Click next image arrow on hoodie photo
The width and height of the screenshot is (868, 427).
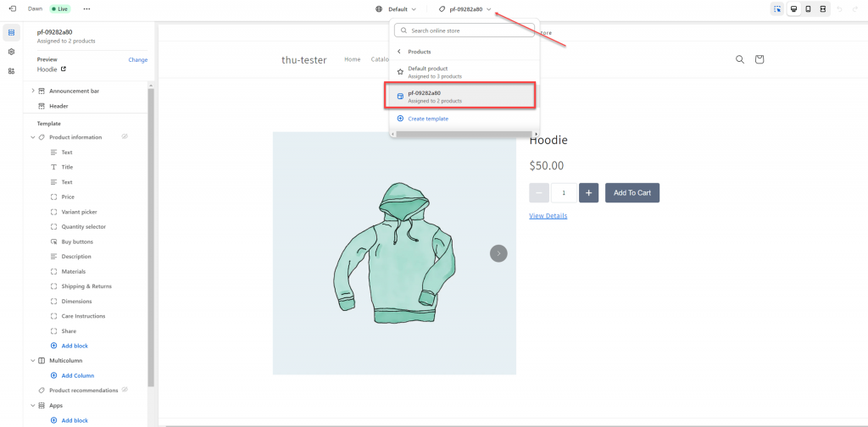click(498, 253)
